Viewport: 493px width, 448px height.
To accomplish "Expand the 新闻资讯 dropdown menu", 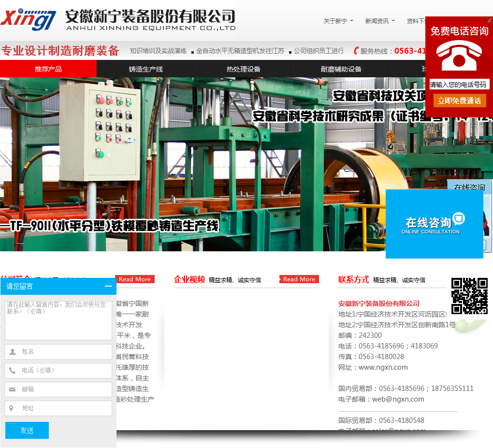I will [x=380, y=21].
